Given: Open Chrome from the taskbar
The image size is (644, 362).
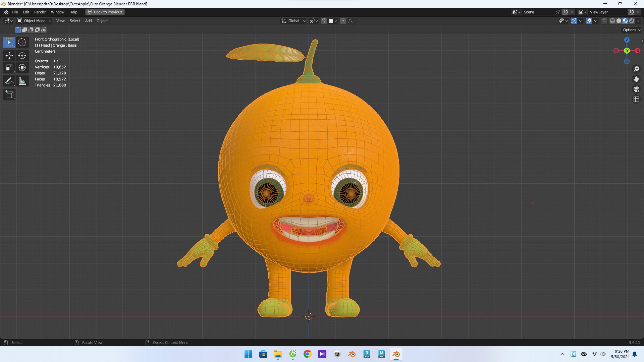Looking at the screenshot, I should [308, 354].
